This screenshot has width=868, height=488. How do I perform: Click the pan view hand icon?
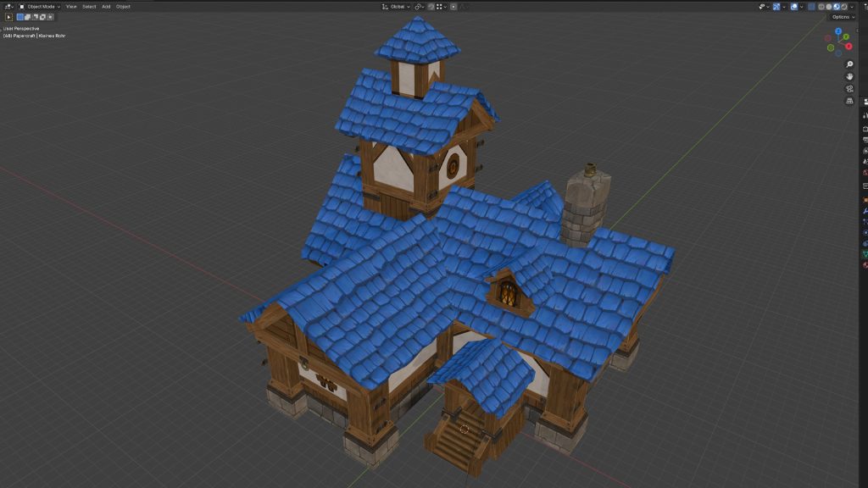pyautogui.click(x=849, y=76)
